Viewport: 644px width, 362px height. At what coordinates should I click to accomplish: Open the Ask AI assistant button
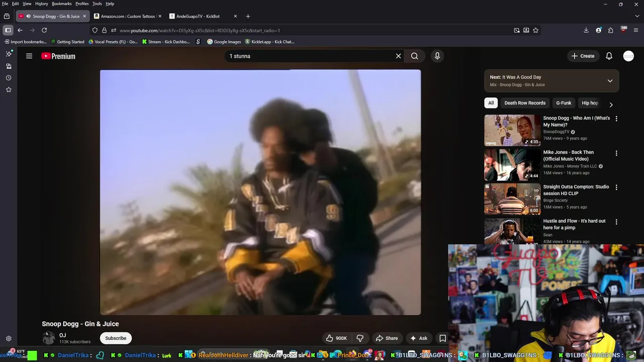pyautogui.click(x=419, y=338)
